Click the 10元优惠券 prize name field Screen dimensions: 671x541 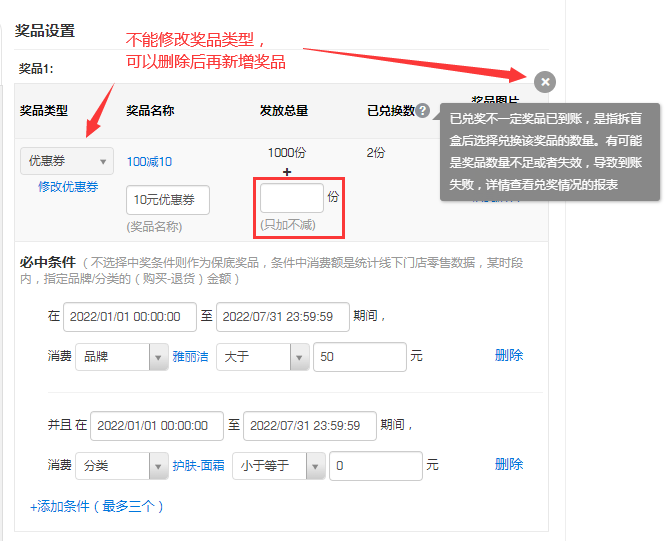168,200
